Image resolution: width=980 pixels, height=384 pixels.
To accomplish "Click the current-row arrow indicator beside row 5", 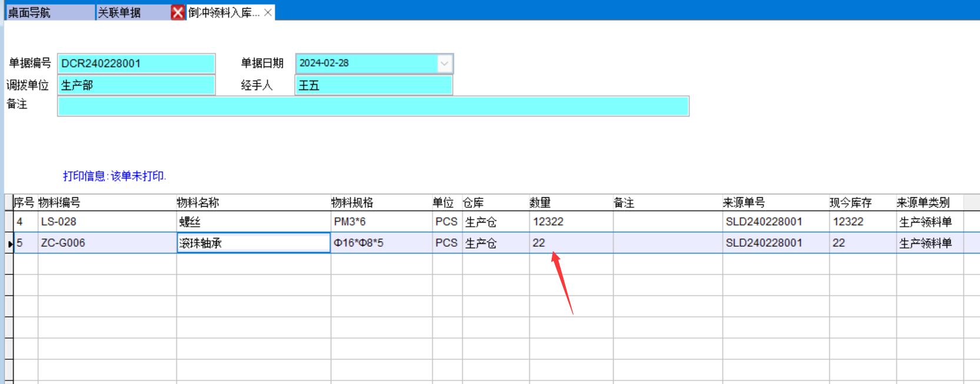I will [10, 244].
